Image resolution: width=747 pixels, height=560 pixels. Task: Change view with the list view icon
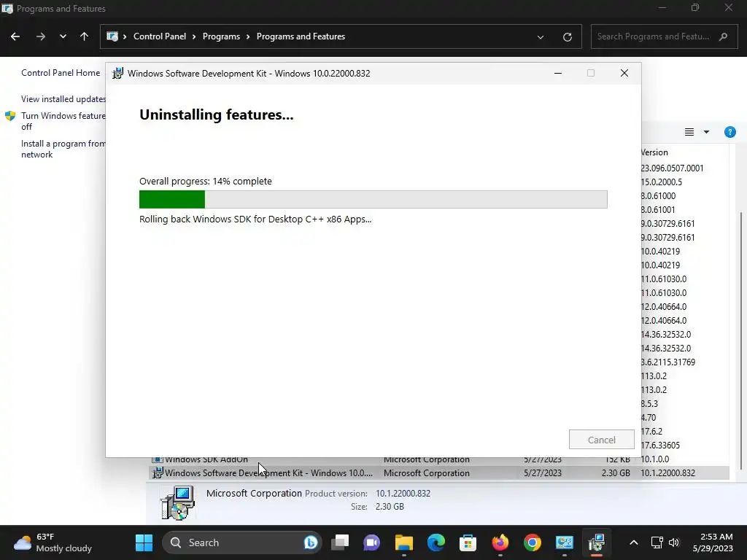(689, 132)
